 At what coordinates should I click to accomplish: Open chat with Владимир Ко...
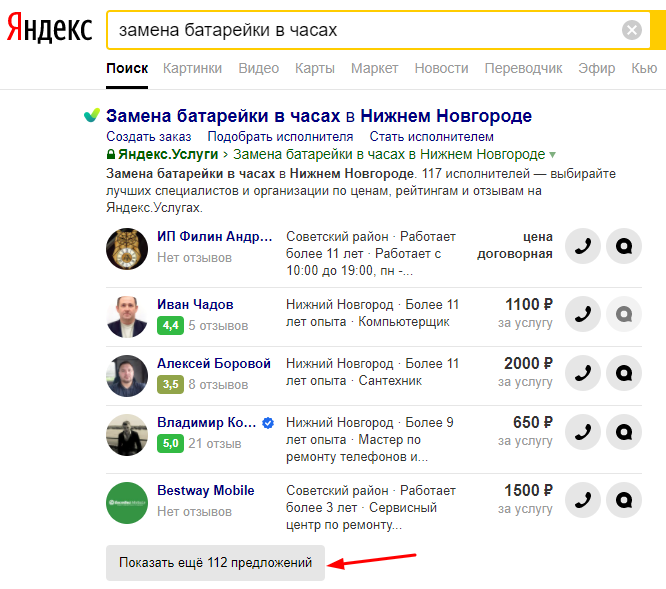click(624, 432)
